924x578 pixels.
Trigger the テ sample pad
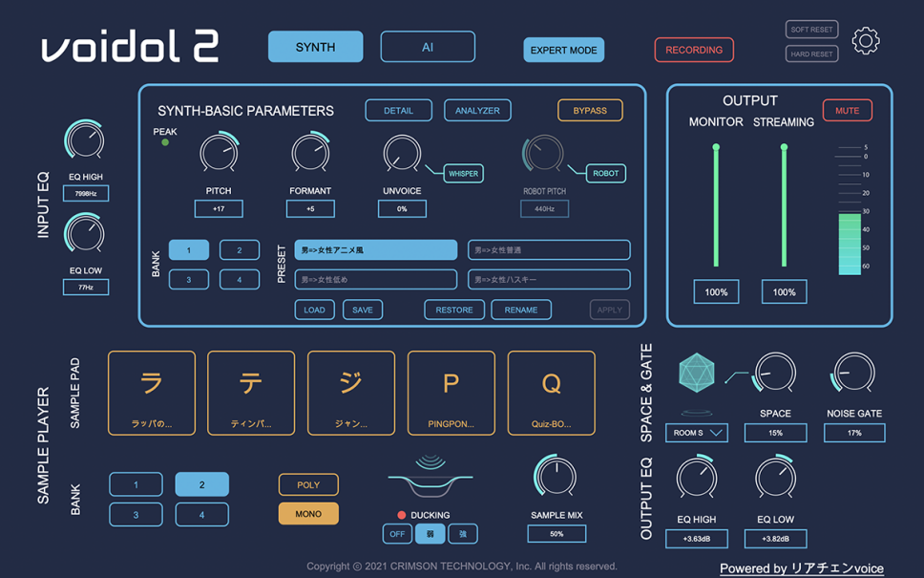point(251,394)
